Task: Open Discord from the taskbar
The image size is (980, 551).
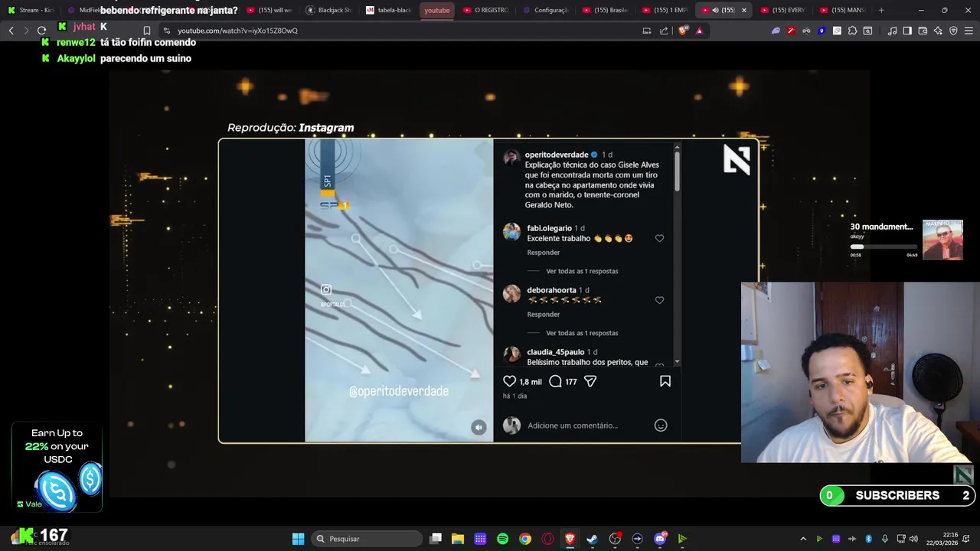Action: point(660,539)
